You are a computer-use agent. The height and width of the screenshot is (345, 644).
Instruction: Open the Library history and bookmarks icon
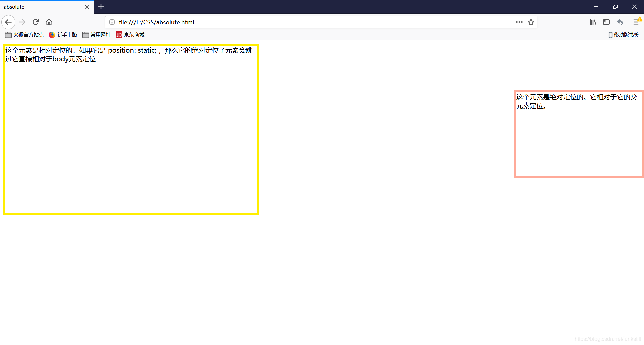(593, 22)
